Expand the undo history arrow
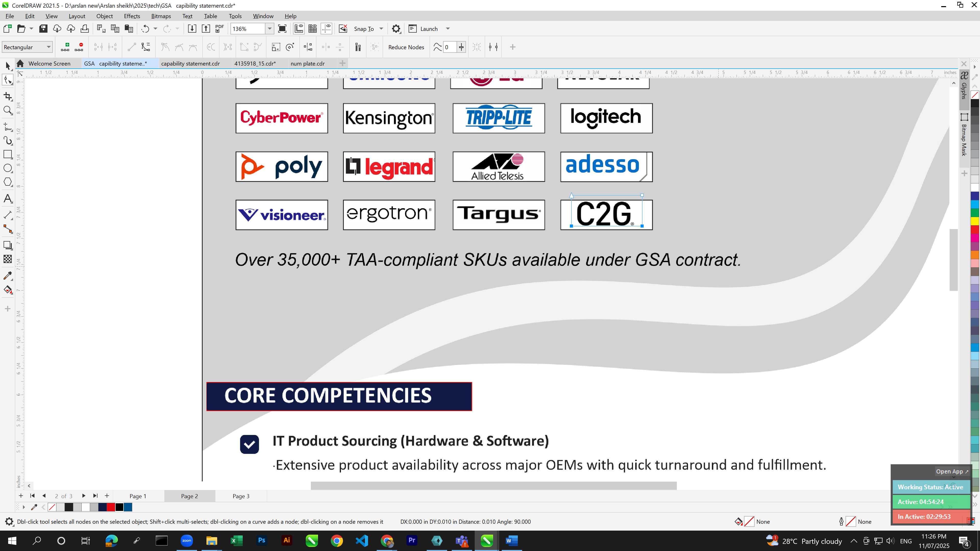 pos(155,29)
